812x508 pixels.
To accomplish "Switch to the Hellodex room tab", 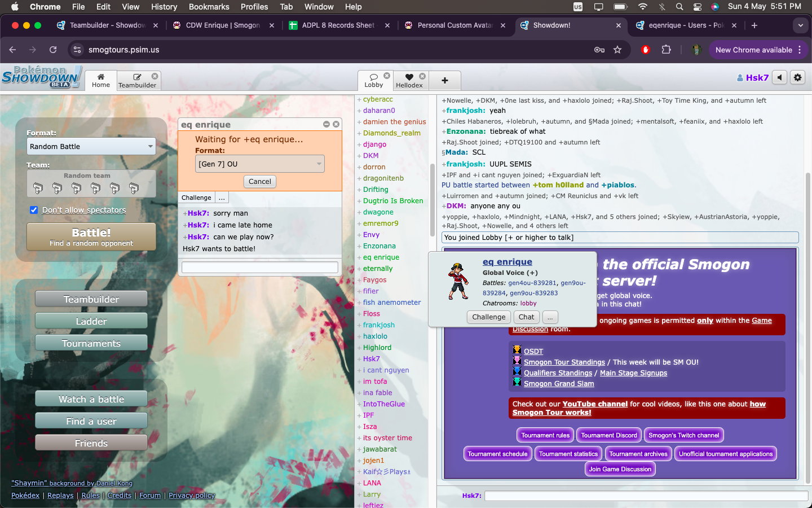I will click(x=409, y=81).
